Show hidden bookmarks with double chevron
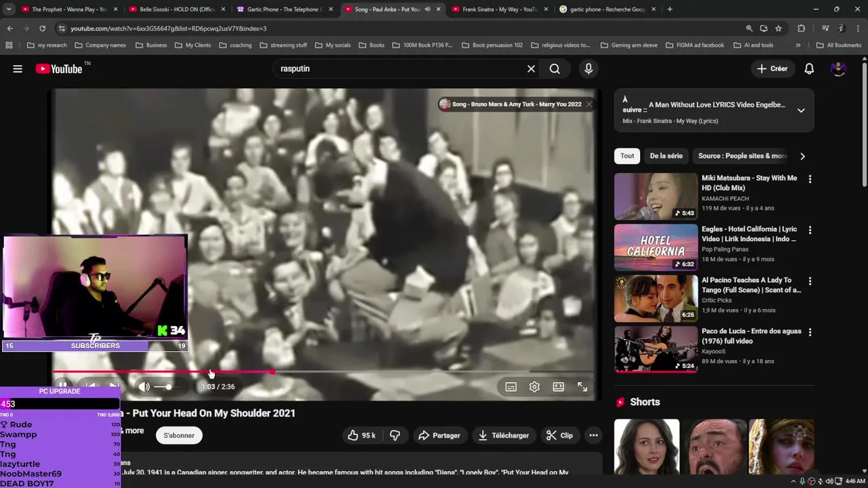 click(x=797, y=45)
